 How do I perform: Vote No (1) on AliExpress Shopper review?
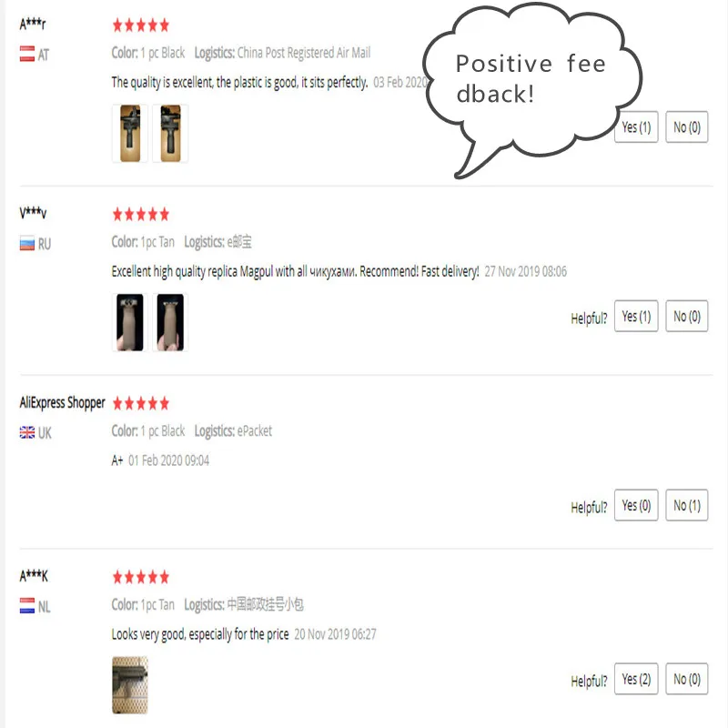[x=687, y=505]
